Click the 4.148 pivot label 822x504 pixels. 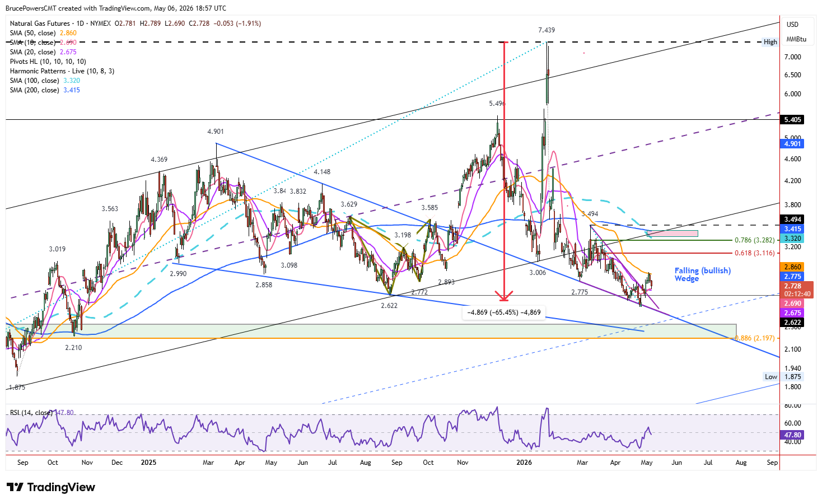click(x=322, y=172)
